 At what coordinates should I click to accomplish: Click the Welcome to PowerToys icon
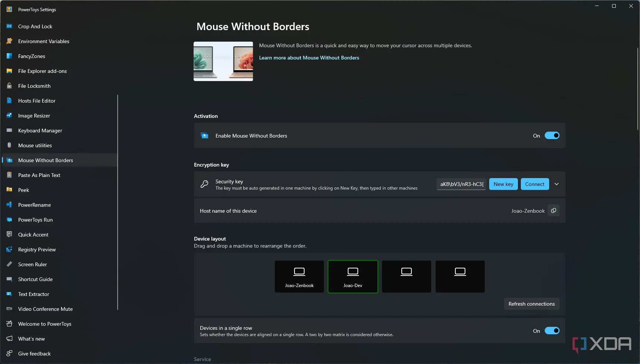pyautogui.click(x=9, y=324)
